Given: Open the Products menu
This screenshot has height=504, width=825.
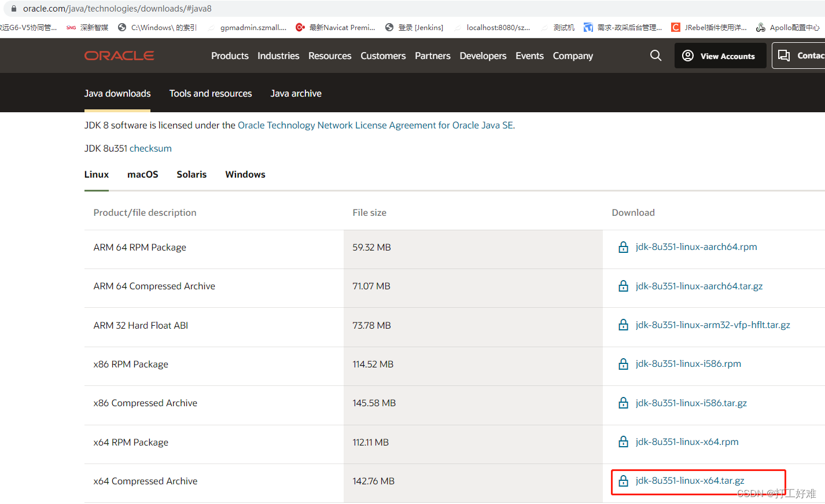Looking at the screenshot, I should click(230, 56).
